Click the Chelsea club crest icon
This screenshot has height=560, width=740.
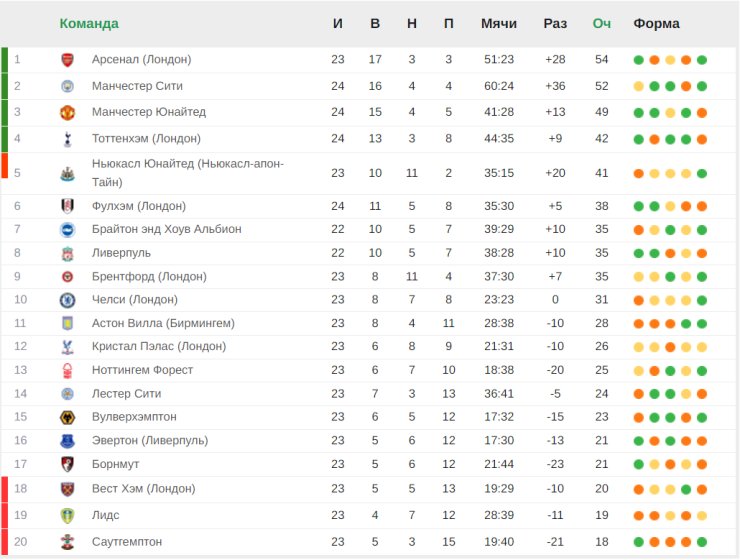(67, 300)
